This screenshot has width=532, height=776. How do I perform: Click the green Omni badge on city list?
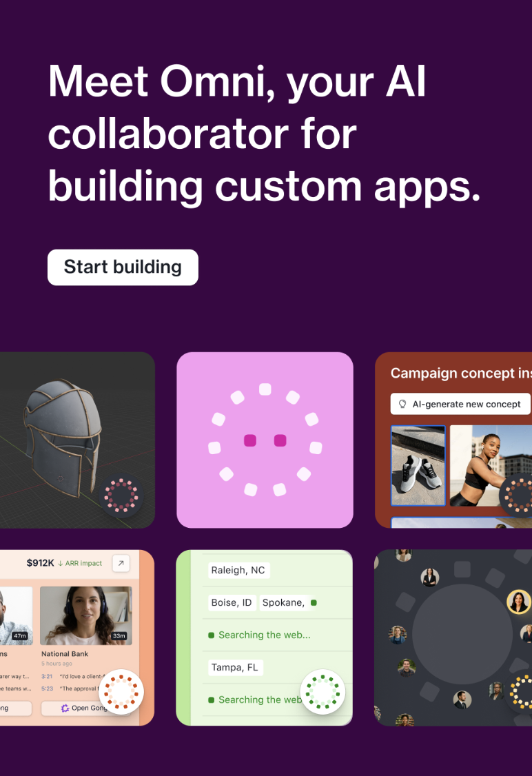(x=323, y=692)
